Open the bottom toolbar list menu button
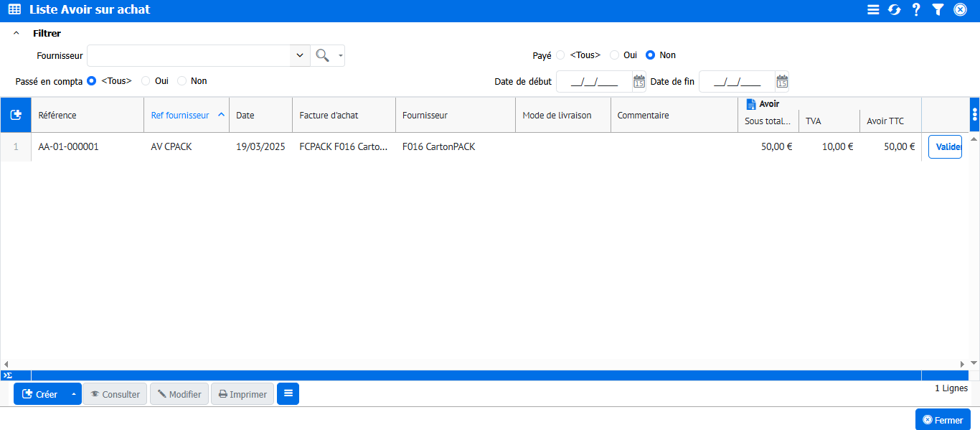 point(288,393)
